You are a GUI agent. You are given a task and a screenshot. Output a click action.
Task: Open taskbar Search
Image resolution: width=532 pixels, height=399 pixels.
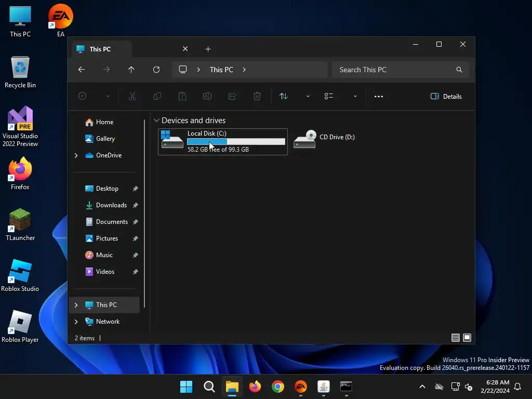209,387
